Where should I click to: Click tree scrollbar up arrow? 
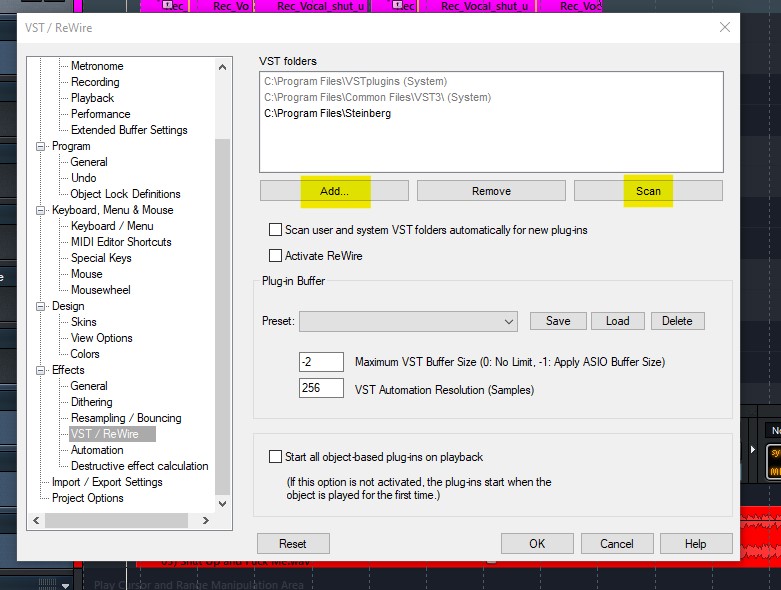pos(223,67)
